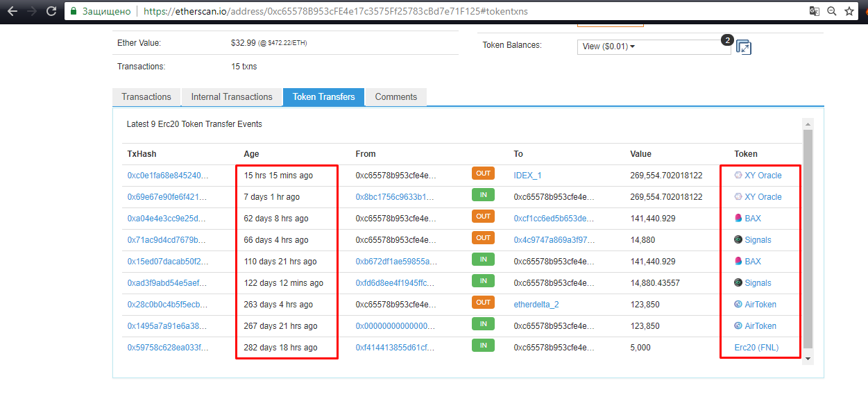Bookmark this page with the star
868x399 pixels.
point(849,11)
